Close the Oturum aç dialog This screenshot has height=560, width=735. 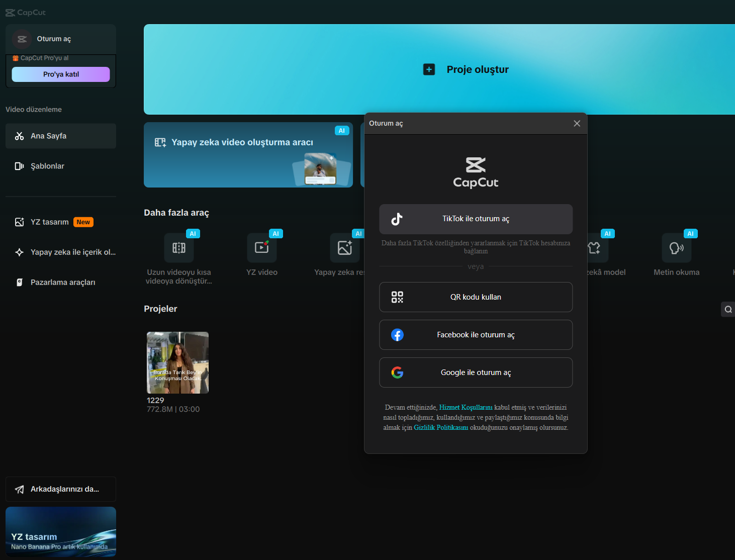click(x=577, y=123)
